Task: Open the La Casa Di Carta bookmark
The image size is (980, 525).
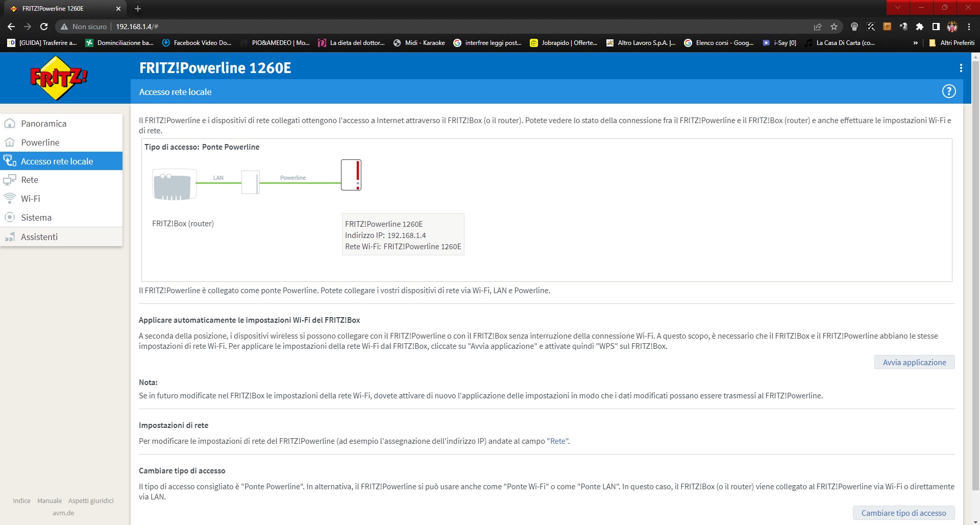Action: [840, 43]
